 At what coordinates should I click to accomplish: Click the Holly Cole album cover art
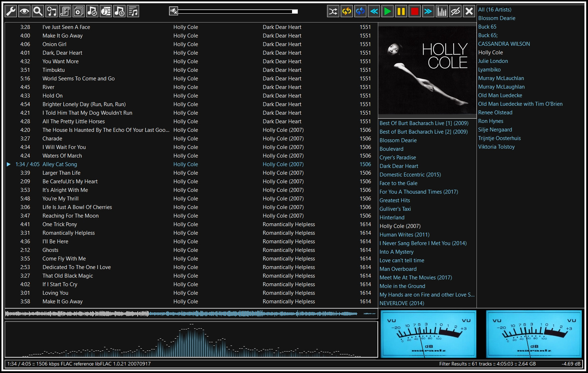coord(427,70)
